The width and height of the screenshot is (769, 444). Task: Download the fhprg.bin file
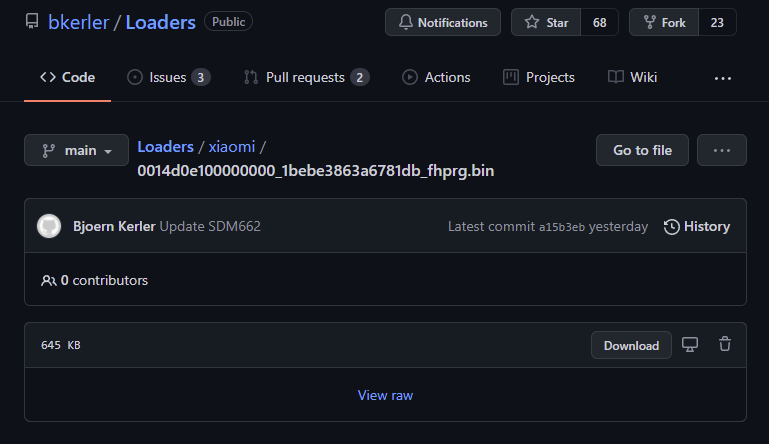(631, 345)
